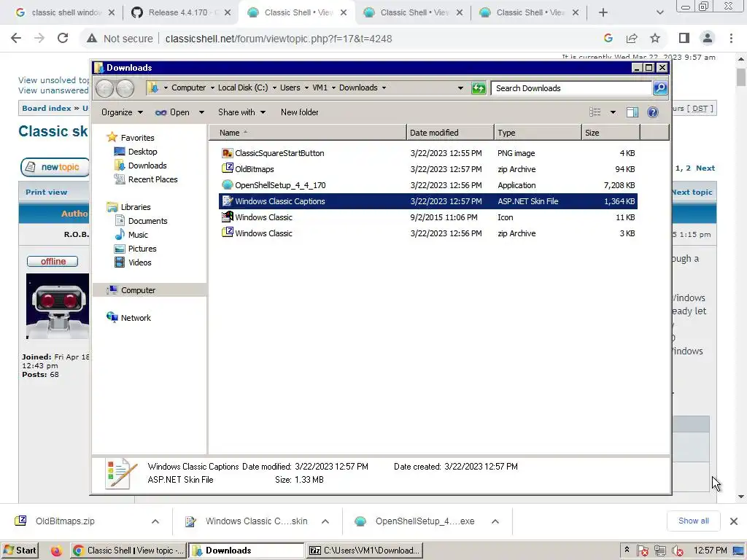Sort by Type column header
The image size is (747, 560).
[538, 133]
